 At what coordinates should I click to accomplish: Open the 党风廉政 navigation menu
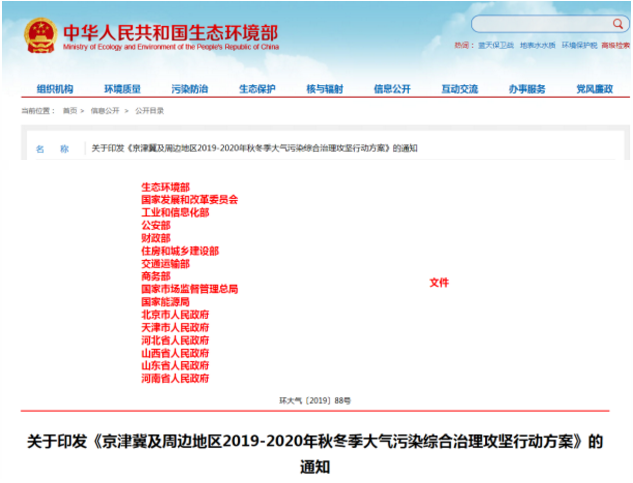594,89
